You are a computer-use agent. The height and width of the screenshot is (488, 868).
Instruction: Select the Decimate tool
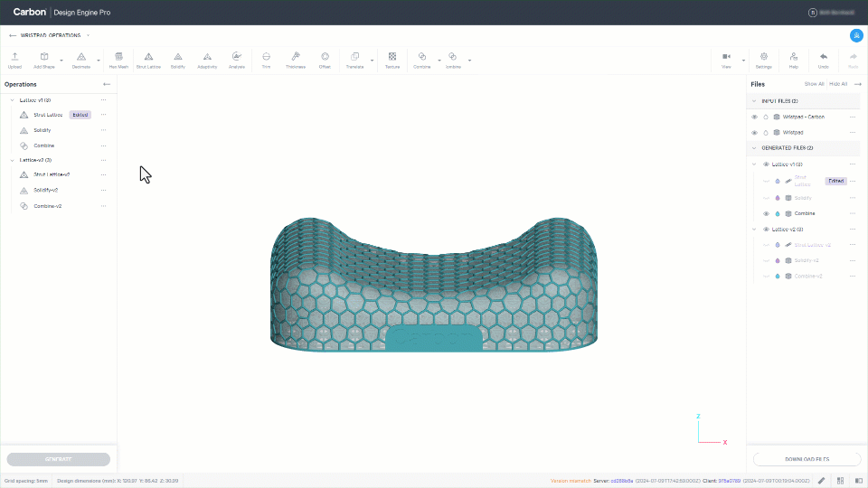pyautogui.click(x=80, y=60)
